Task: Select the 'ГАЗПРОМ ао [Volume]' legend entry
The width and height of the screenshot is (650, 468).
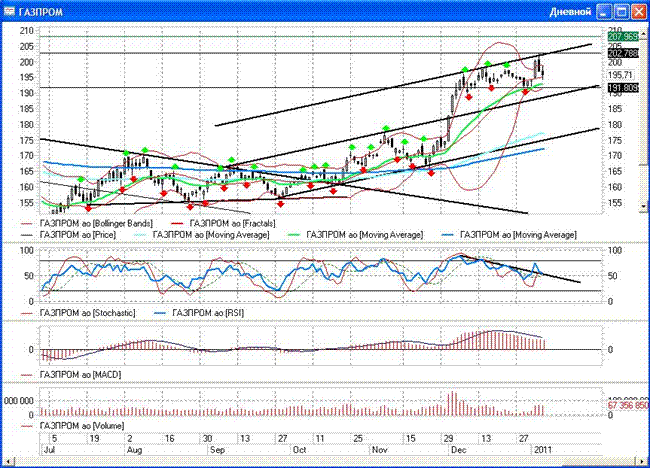Action: 73,426
